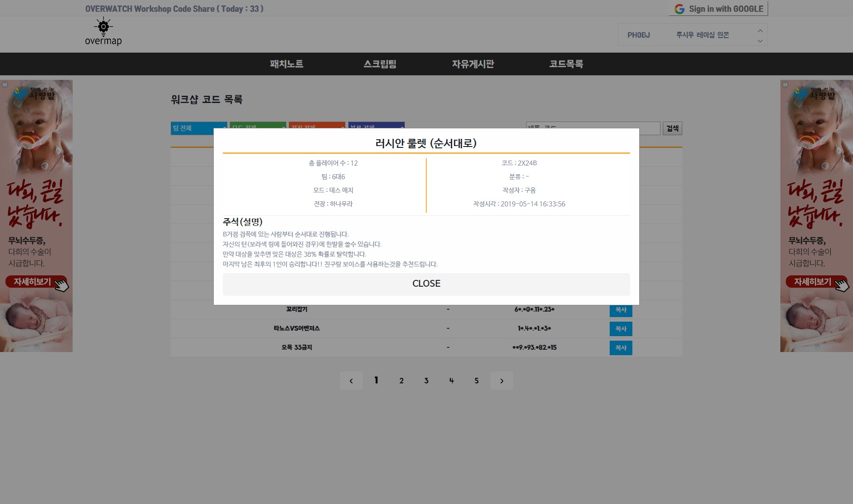Click the PHOBJ ticker label
The height and width of the screenshot is (504, 853).
pyautogui.click(x=638, y=35)
